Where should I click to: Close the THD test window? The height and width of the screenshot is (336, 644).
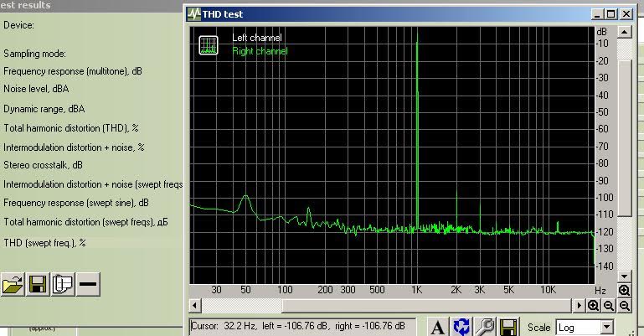[x=626, y=14]
